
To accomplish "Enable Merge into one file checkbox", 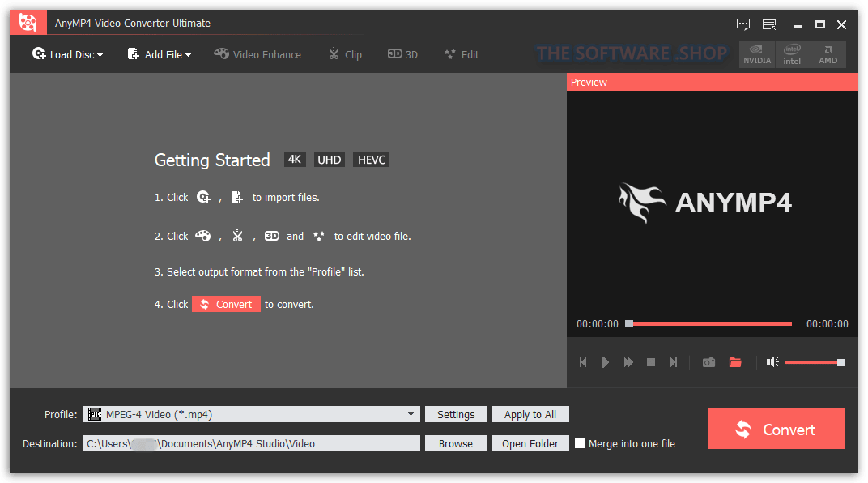I will pyautogui.click(x=580, y=443).
